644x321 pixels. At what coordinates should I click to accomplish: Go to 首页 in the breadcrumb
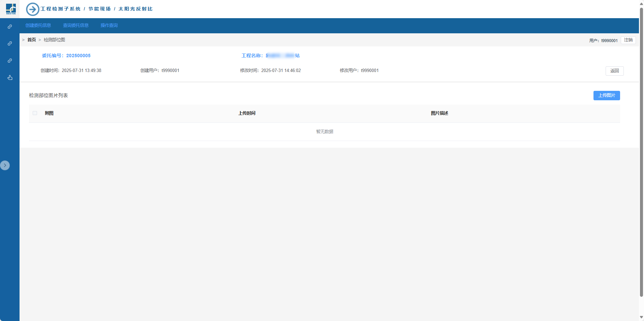pyautogui.click(x=32, y=40)
